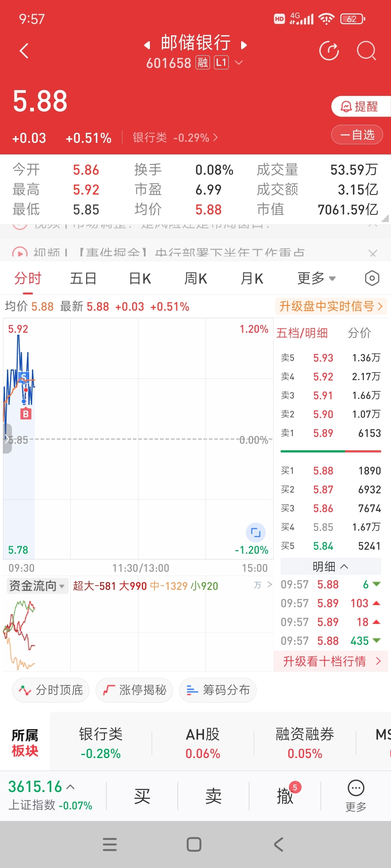The height and width of the screenshot is (868, 391).
Task: Select the 五日 chart tab
Action: (x=83, y=278)
